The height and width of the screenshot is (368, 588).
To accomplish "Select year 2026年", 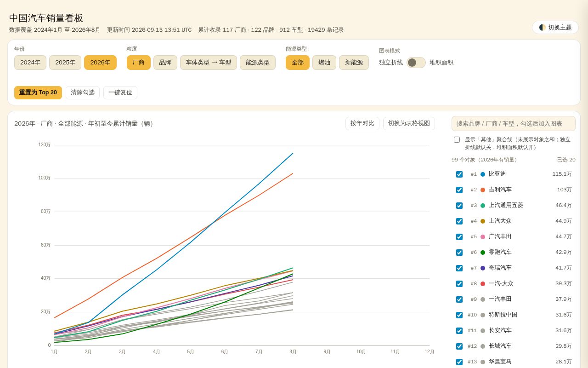I will (x=100, y=63).
